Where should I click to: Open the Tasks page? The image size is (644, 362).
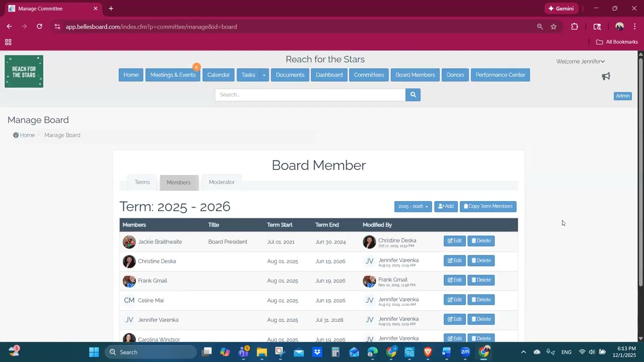coord(248,75)
